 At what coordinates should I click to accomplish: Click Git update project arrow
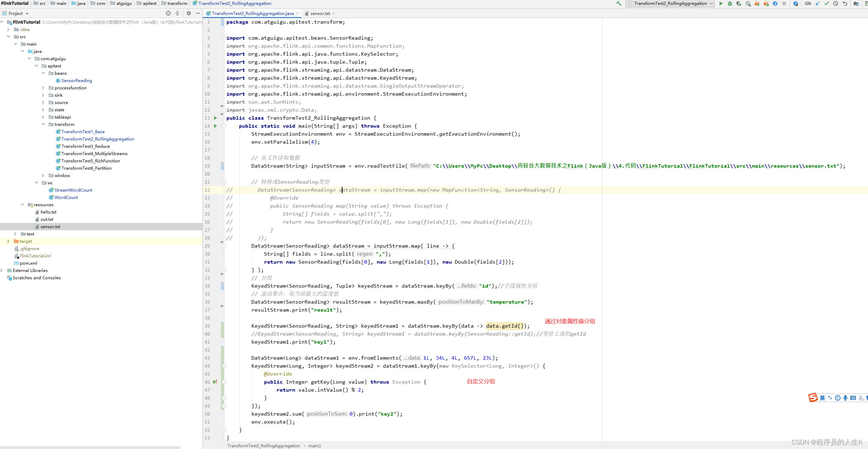tap(818, 3)
